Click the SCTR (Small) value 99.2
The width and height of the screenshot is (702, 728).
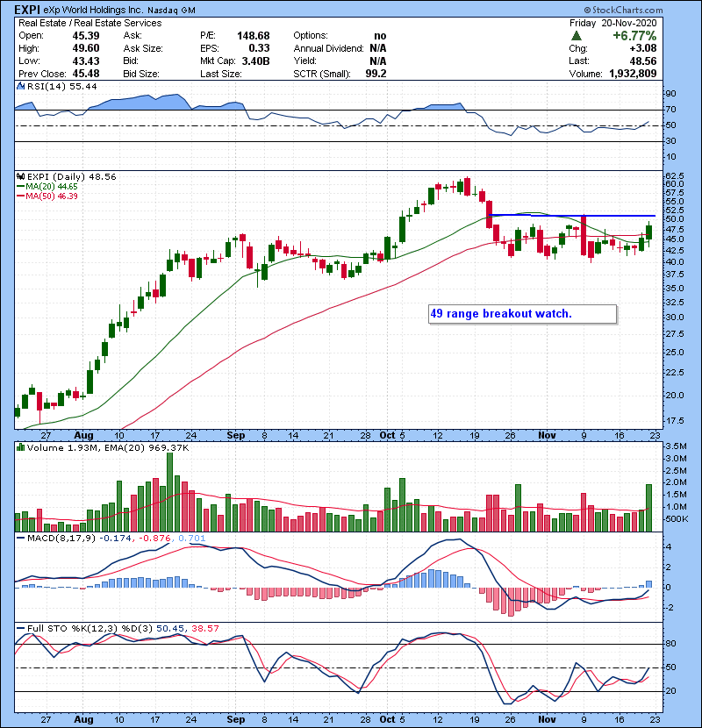pos(376,74)
